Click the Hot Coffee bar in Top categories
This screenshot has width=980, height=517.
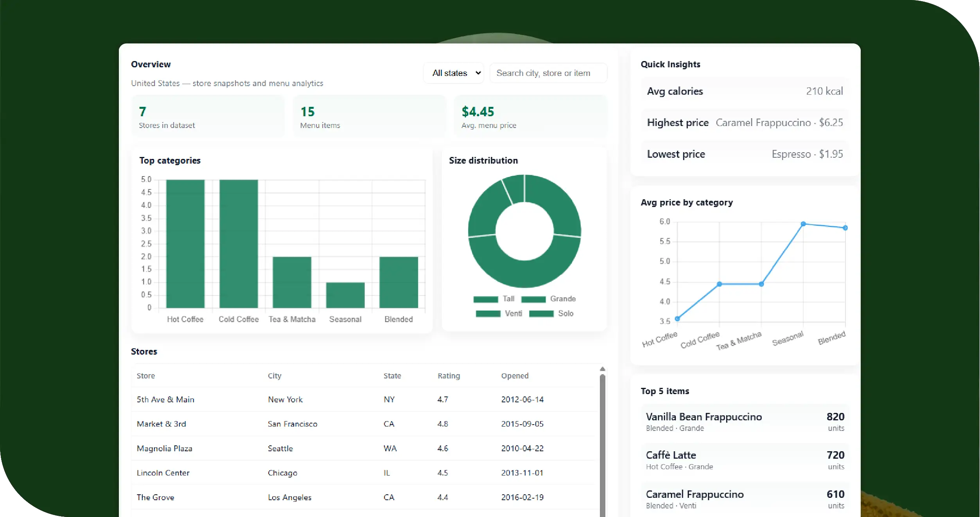185,243
